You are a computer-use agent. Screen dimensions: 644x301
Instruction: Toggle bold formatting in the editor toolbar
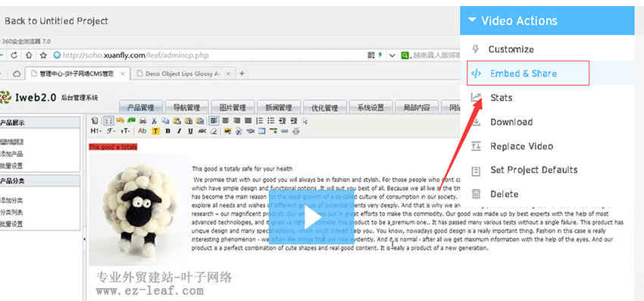click(167, 131)
